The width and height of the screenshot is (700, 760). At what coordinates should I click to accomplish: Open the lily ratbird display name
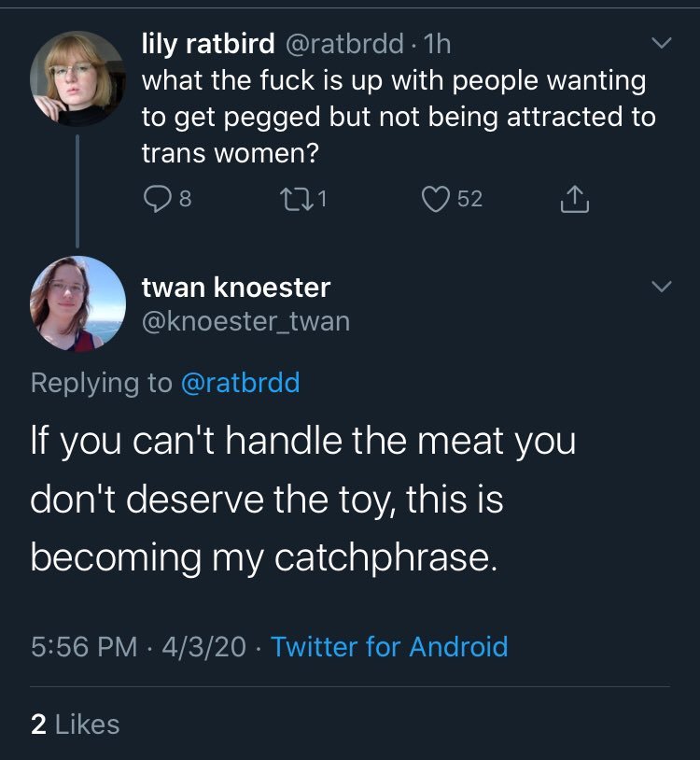click(208, 44)
